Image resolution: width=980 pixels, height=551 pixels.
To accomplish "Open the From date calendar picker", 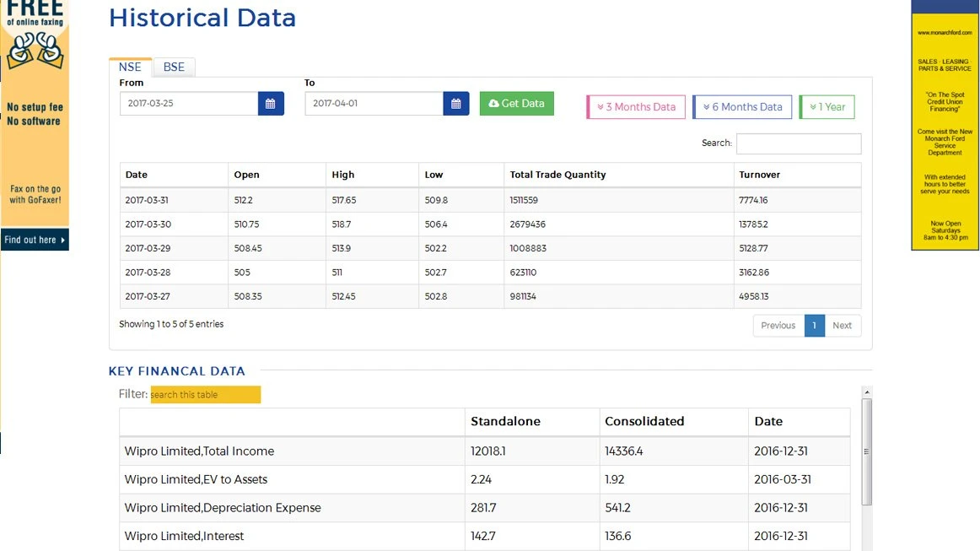I will coord(271,103).
